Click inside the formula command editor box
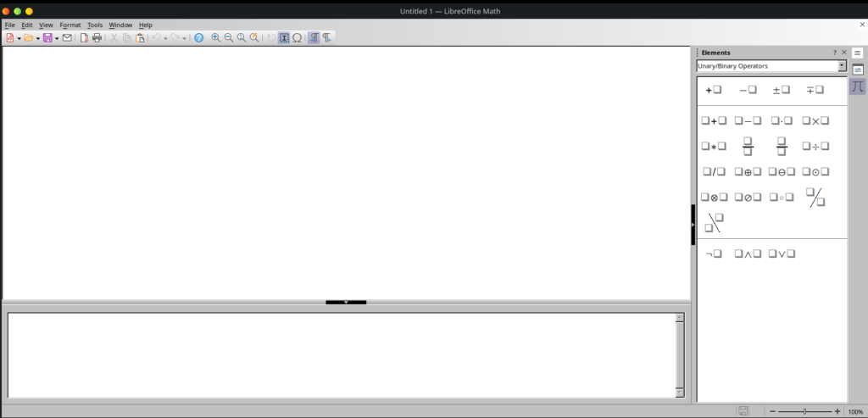Screen dimensions: 868x418 pos(339,354)
